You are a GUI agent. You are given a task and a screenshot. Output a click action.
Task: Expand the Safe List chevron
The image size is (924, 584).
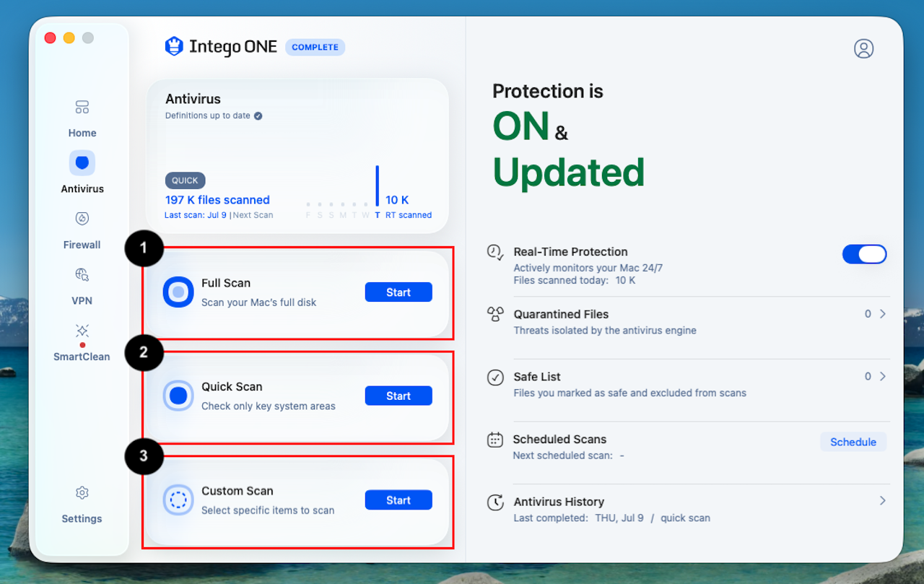pyautogui.click(x=883, y=376)
